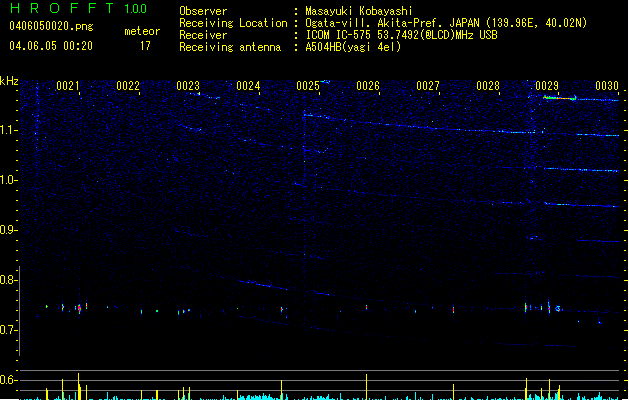The height and width of the screenshot is (400, 629).
Task: Click the HROFFT 1.0.0 title text
Action: click(x=79, y=8)
